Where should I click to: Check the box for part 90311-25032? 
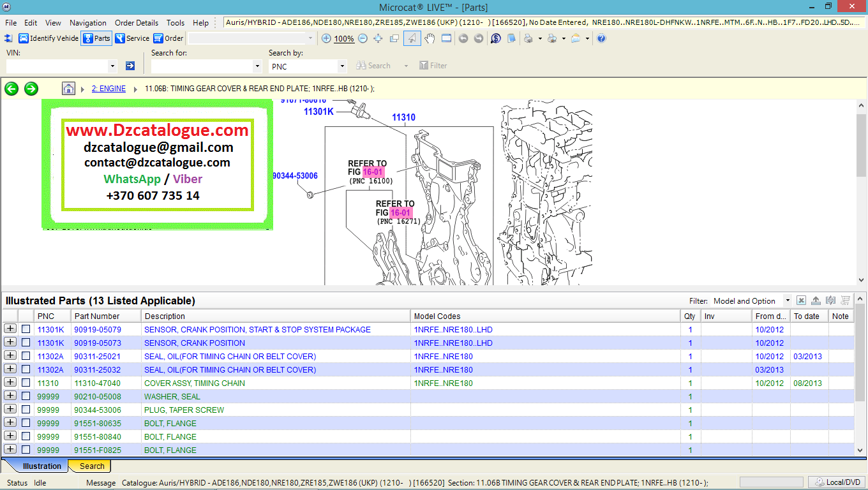(26, 369)
